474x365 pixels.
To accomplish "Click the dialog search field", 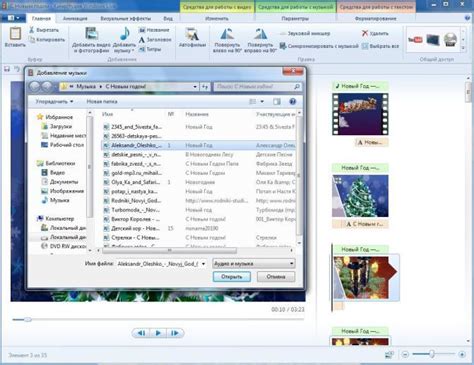I will pyautogui.click(x=257, y=87).
